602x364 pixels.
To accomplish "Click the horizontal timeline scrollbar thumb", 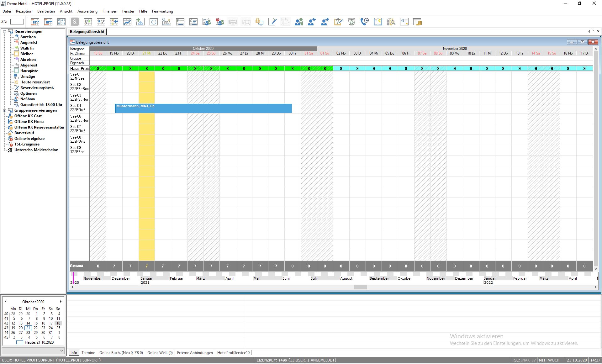I will [360, 287].
